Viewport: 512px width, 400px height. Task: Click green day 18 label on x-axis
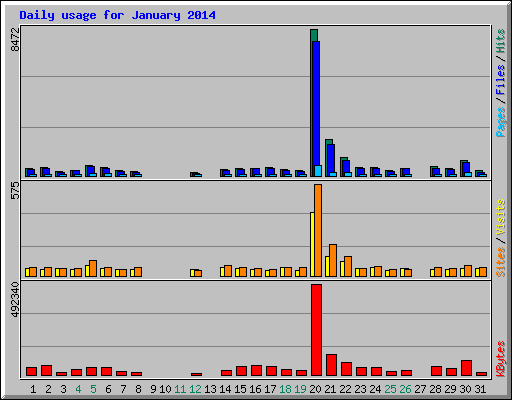[x=285, y=389]
